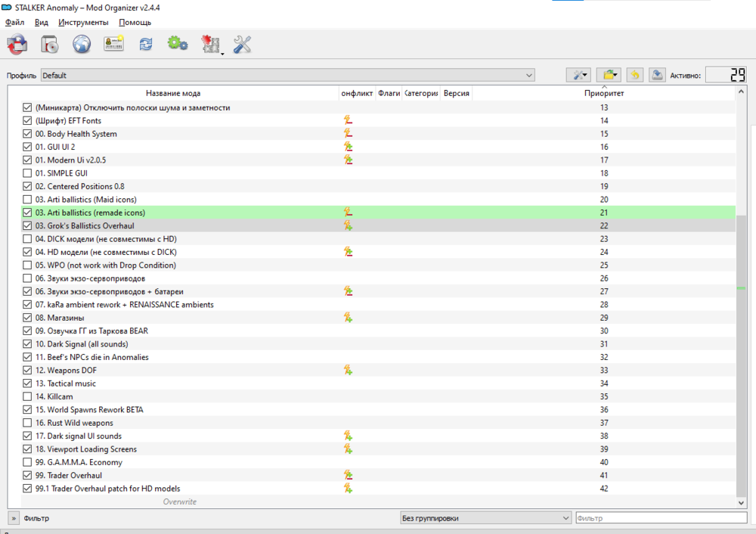Open the Инструменты menu
The height and width of the screenshot is (534, 756).
[83, 23]
